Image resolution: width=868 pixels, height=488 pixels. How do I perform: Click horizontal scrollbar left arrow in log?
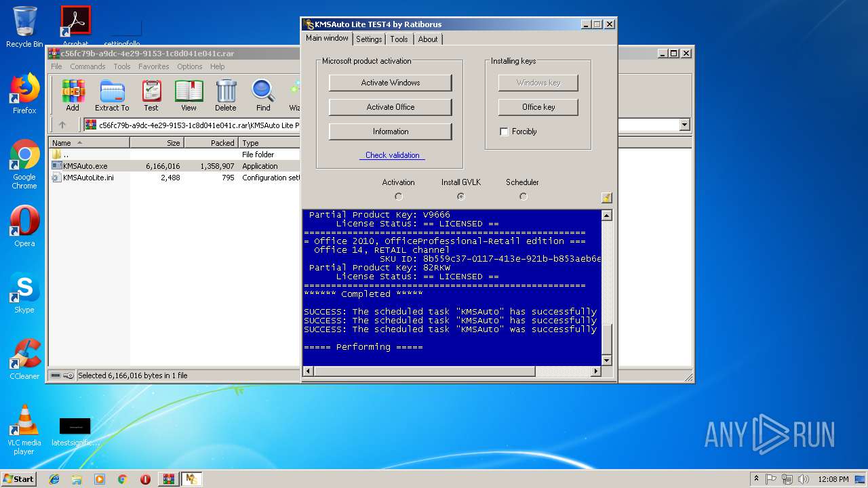[x=308, y=371]
